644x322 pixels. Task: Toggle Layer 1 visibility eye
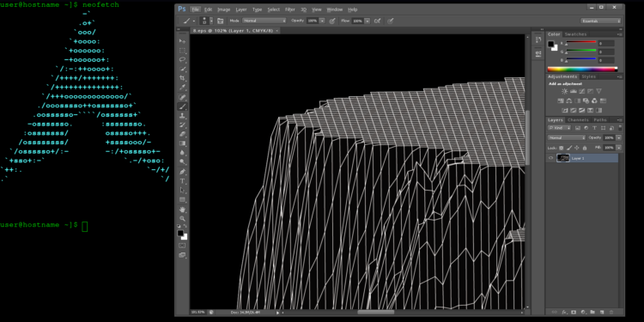pyautogui.click(x=550, y=158)
